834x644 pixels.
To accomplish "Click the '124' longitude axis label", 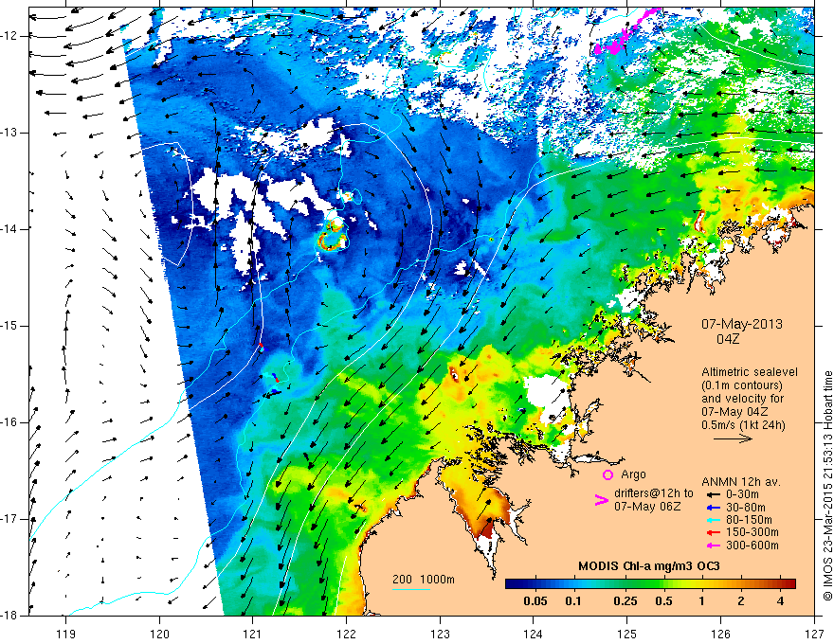I will [534, 634].
